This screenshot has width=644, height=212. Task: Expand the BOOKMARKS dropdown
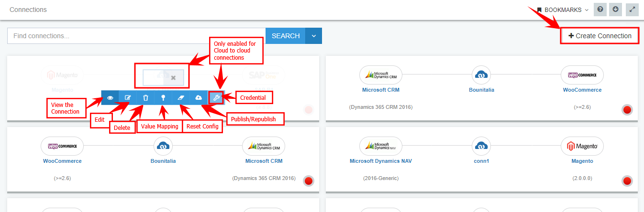(563, 10)
